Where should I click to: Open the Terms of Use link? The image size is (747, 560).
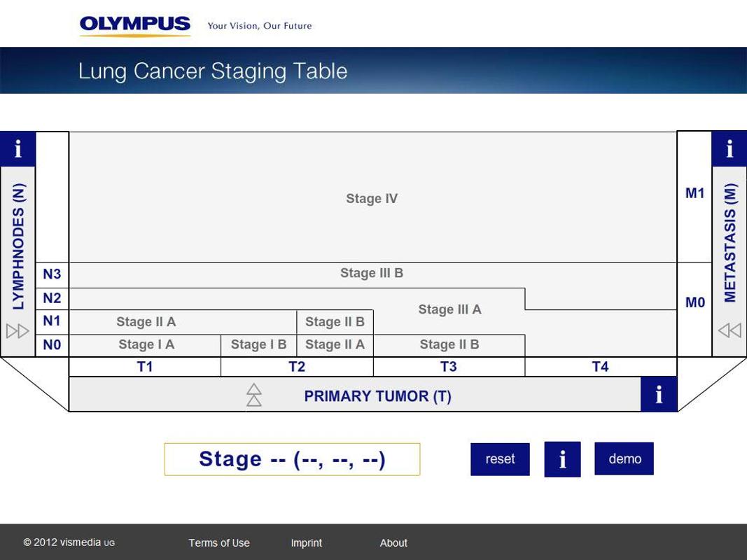point(219,543)
